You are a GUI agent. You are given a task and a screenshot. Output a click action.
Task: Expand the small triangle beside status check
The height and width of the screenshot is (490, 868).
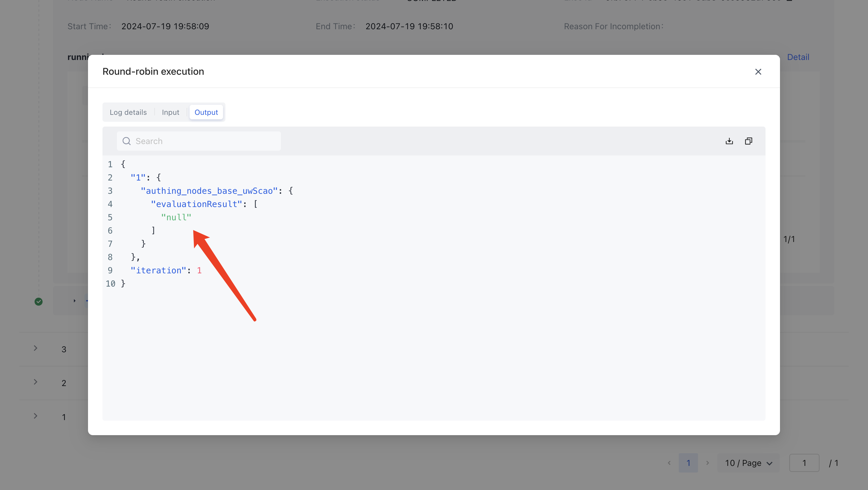point(74,301)
